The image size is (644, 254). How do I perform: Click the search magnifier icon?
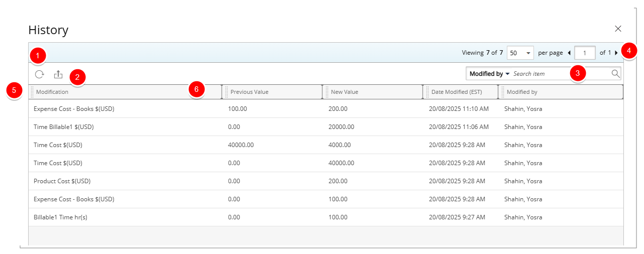615,74
